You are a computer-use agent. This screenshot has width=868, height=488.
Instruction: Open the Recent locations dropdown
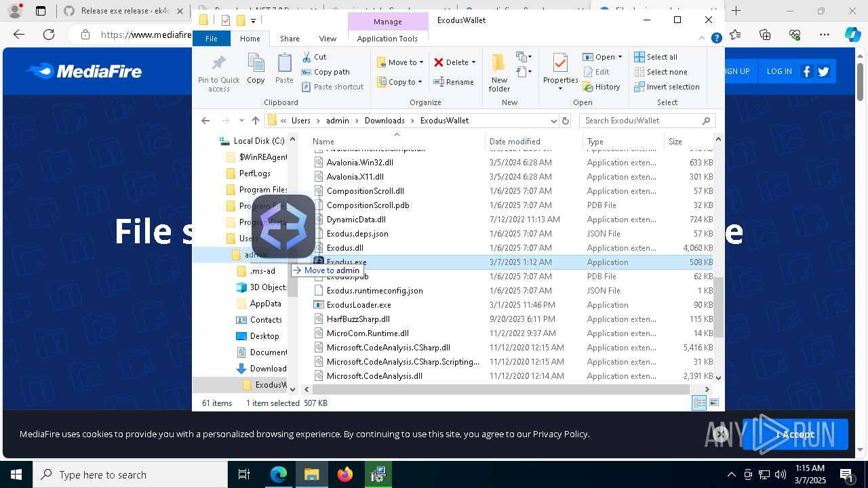pyautogui.click(x=242, y=121)
